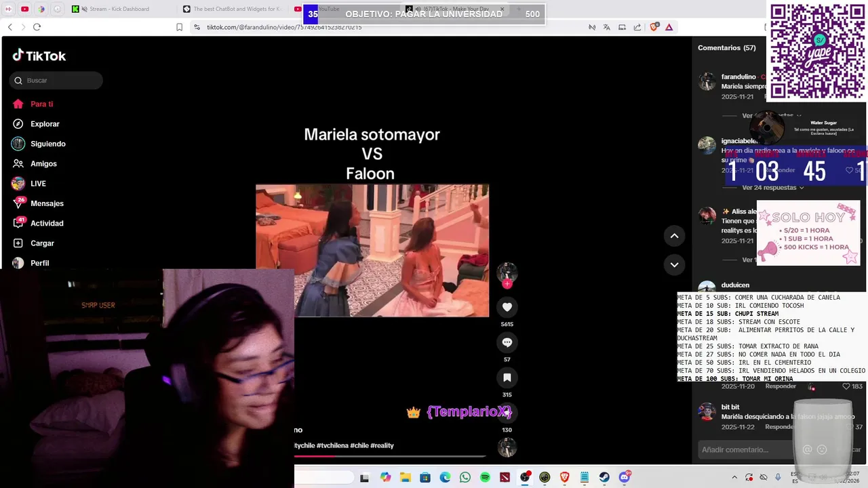
Task: Insert a mention with the @ icon
Action: point(807,449)
